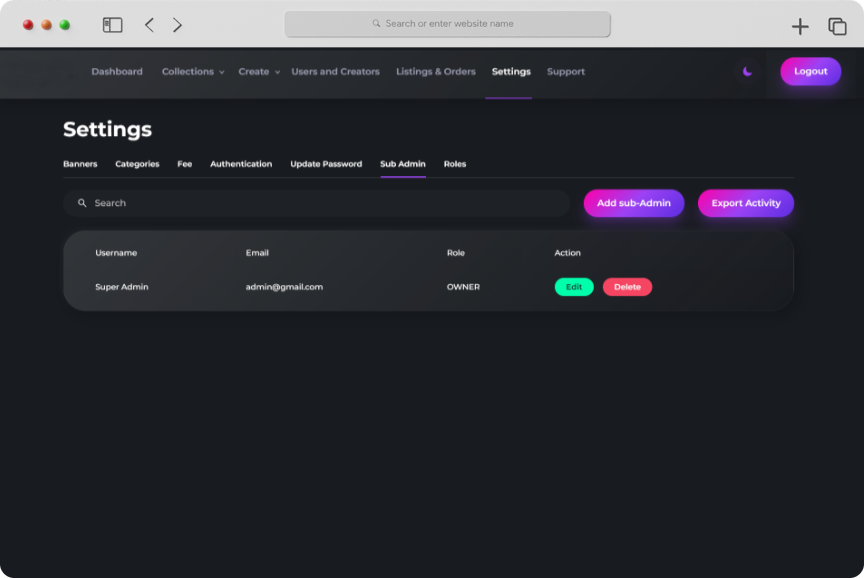Focus the sub admin Search field
This screenshot has height=578, width=864.
coord(320,203)
